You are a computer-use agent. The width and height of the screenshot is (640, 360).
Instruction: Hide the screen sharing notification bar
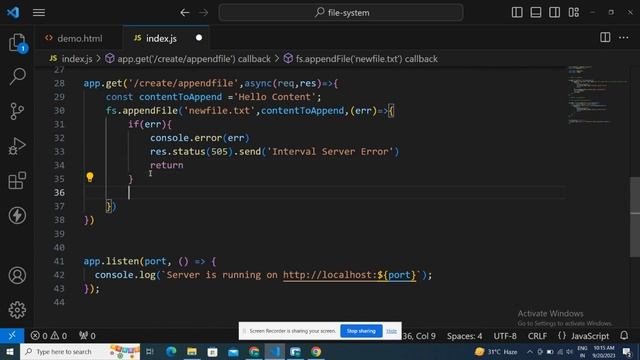pos(391,331)
